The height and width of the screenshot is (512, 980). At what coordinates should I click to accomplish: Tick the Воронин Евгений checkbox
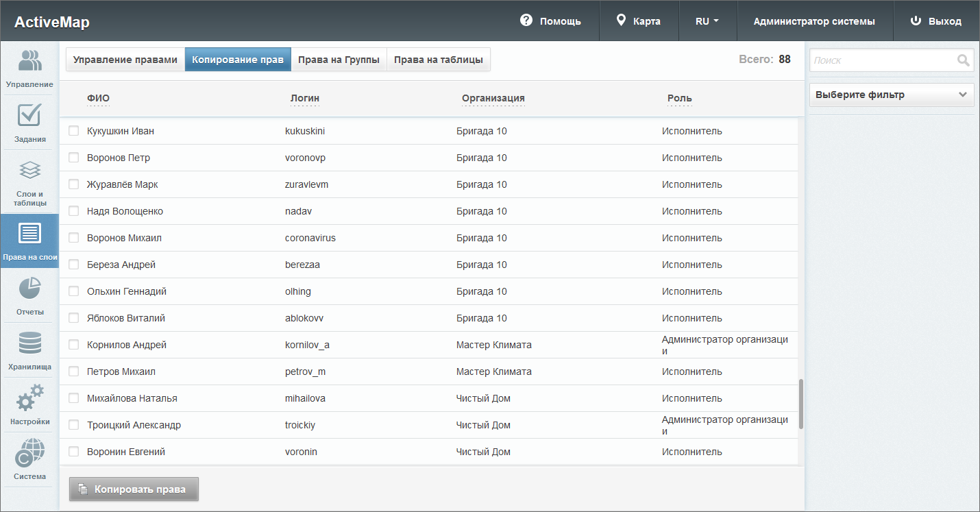pyautogui.click(x=74, y=452)
